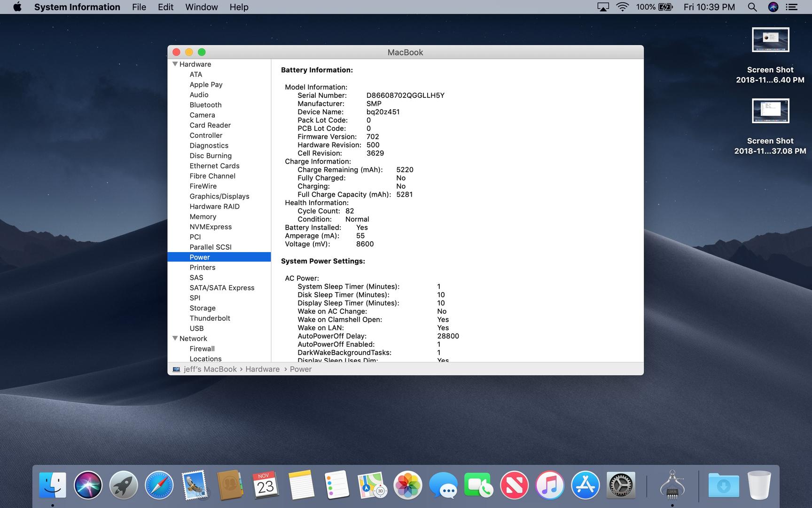Viewport: 812px width, 508px height.
Task: Open Notes app in Dock
Action: (301, 485)
